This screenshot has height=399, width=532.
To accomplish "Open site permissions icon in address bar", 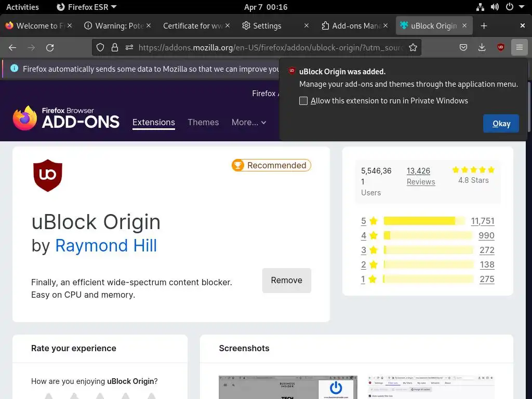I will 129,47.
